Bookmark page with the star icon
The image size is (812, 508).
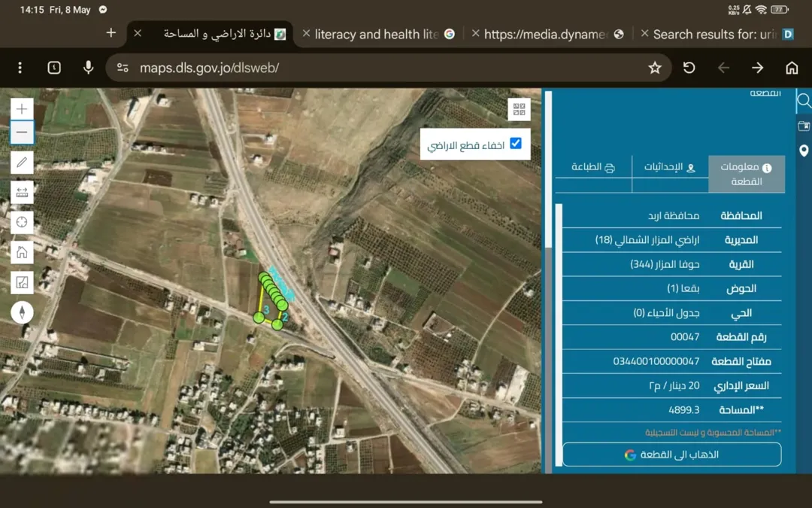[655, 68]
